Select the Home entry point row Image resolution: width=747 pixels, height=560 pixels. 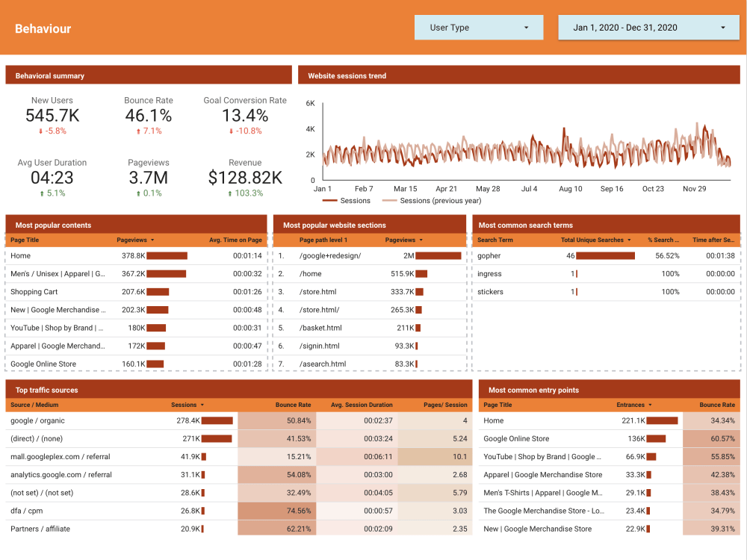click(x=610, y=421)
